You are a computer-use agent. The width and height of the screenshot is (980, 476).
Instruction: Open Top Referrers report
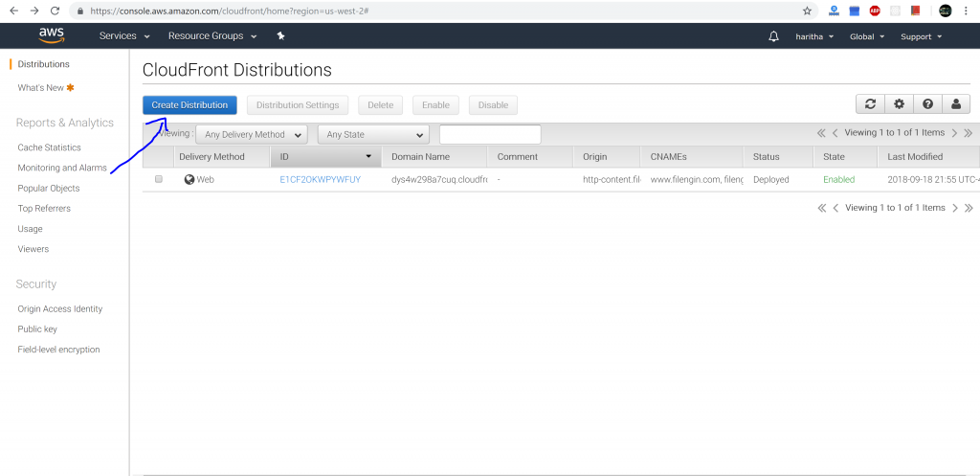(x=44, y=208)
